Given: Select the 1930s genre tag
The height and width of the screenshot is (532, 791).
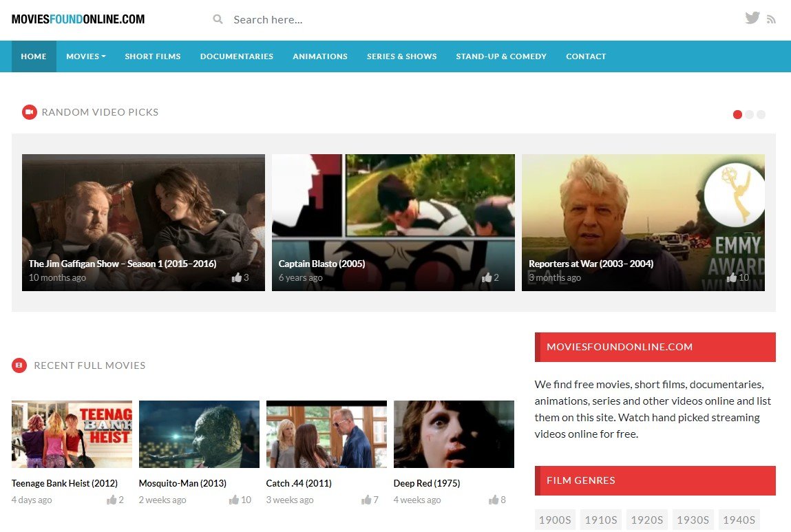Looking at the screenshot, I should [693, 520].
